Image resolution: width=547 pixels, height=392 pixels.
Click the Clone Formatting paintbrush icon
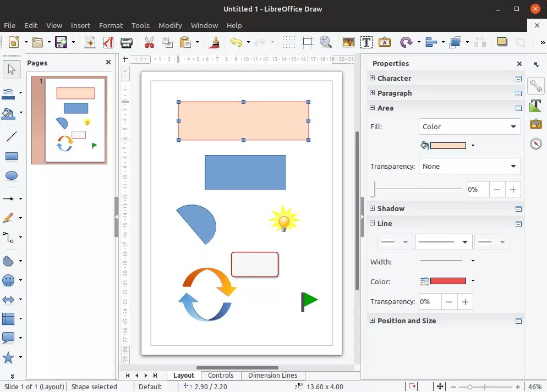214,42
